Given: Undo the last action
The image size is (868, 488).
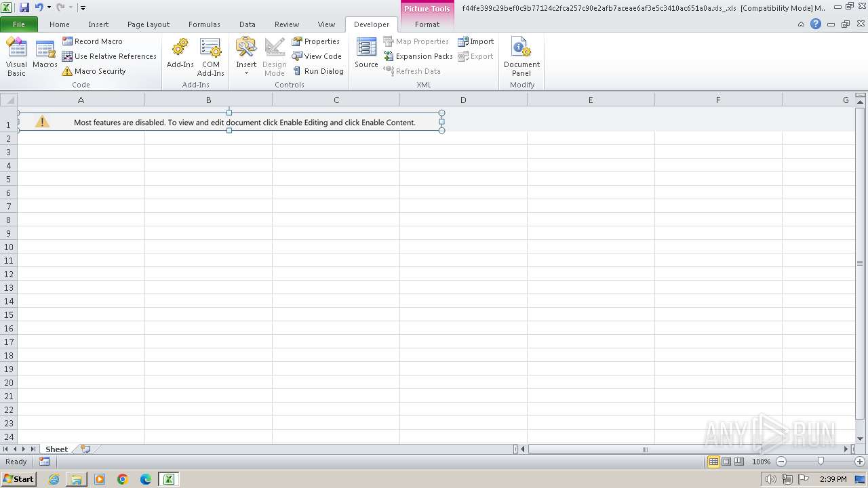Looking at the screenshot, I should click(39, 7).
